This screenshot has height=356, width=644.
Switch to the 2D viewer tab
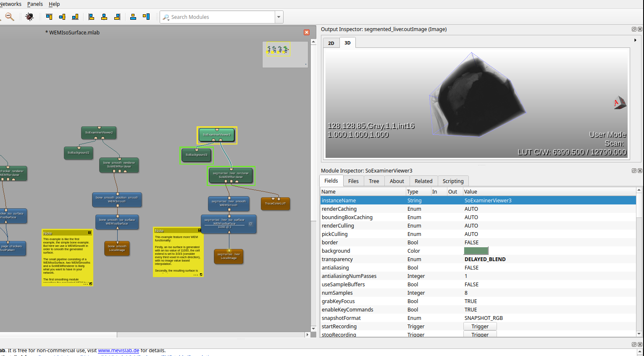pos(331,43)
